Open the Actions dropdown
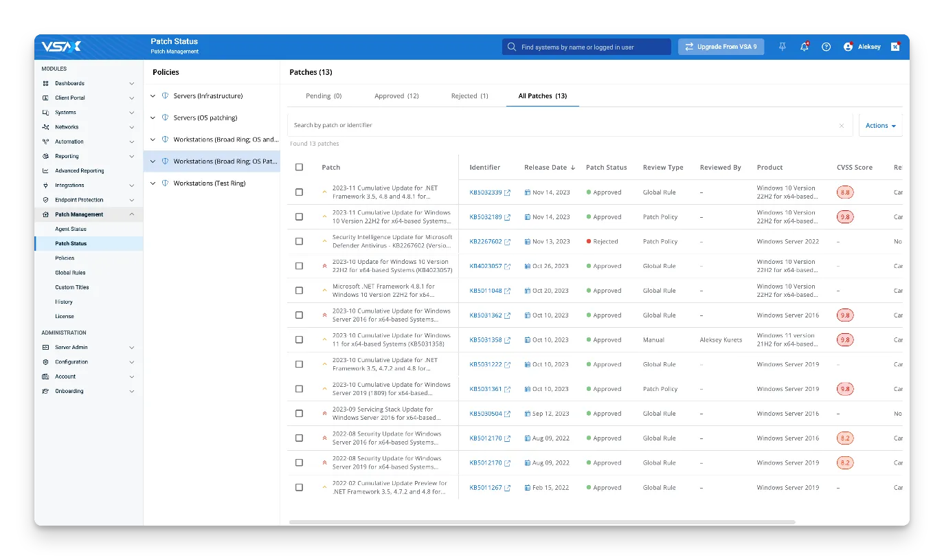Screen dimensions: 944x560 pyautogui.click(x=880, y=126)
